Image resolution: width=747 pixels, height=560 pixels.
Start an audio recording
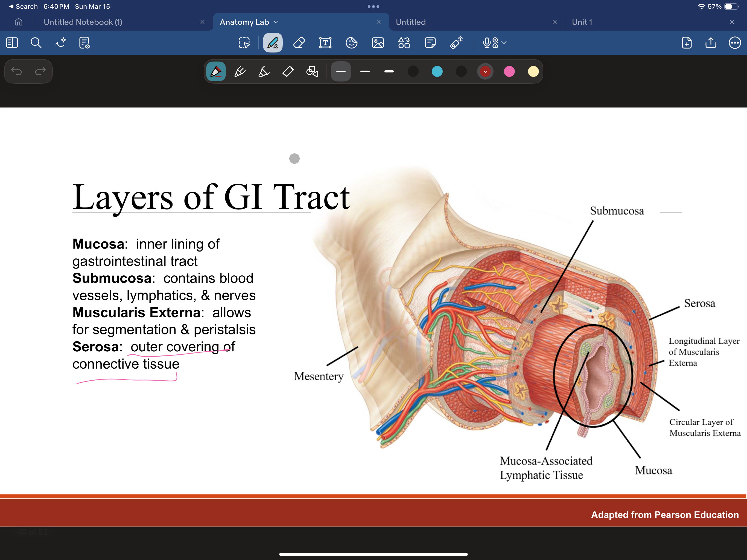488,43
